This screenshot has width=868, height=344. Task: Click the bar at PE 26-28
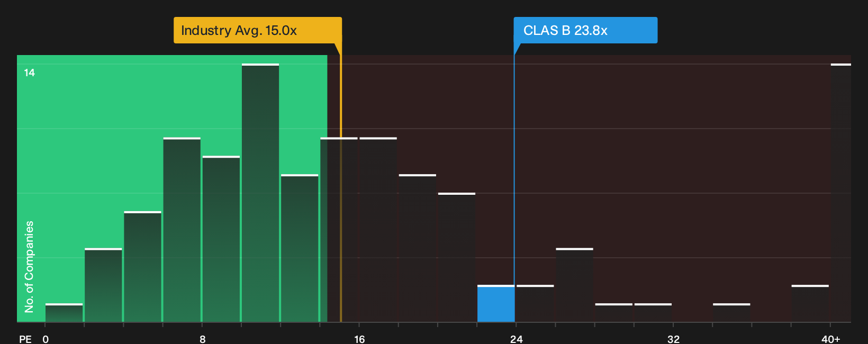[x=575, y=285]
